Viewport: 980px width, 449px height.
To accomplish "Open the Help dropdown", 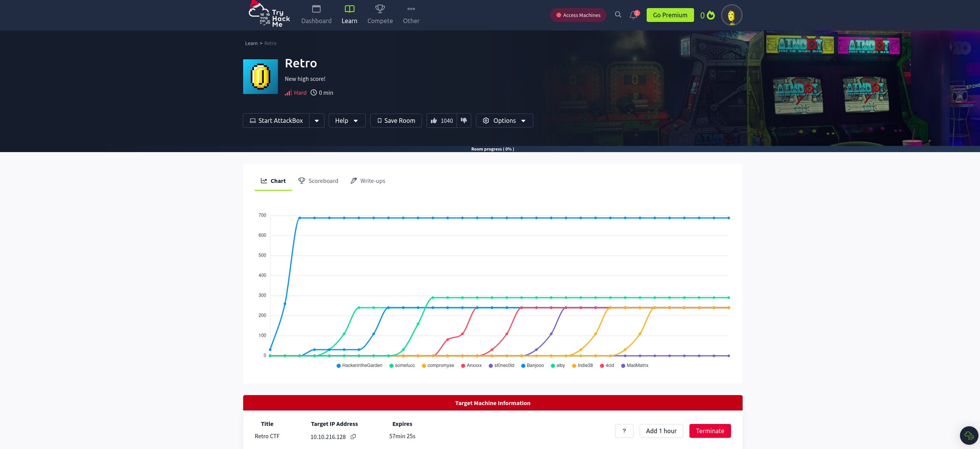I will click(346, 121).
